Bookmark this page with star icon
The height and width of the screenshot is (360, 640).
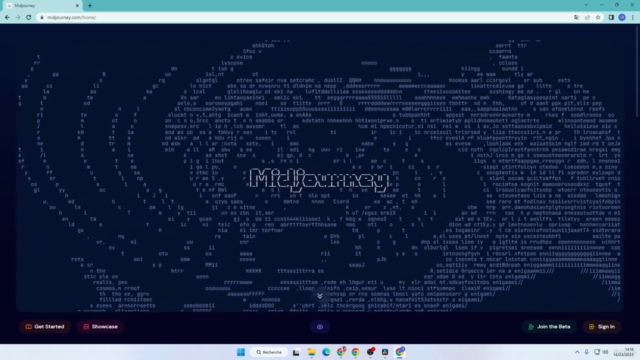(598, 18)
